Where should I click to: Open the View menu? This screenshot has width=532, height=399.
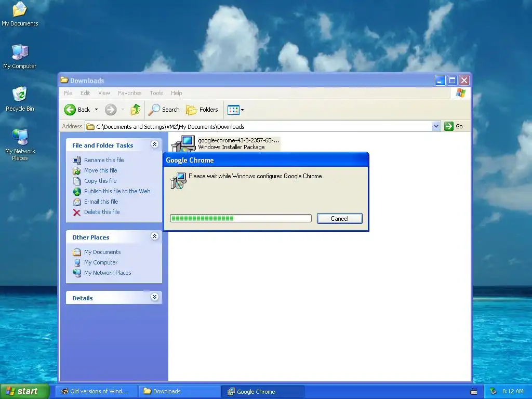(104, 93)
